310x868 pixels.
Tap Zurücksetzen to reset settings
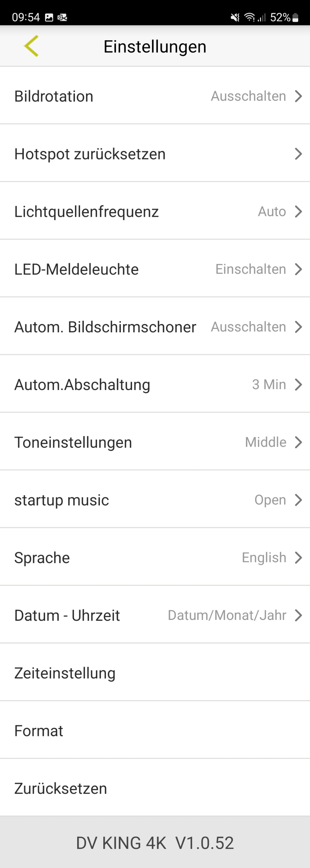(155, 789)
